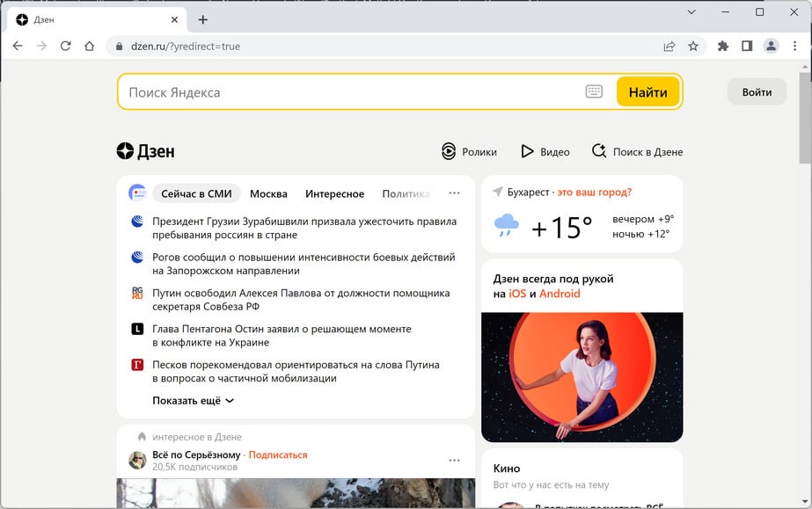
Task: Open Всё по Серьёзному channel avatar
Action: 137,460
